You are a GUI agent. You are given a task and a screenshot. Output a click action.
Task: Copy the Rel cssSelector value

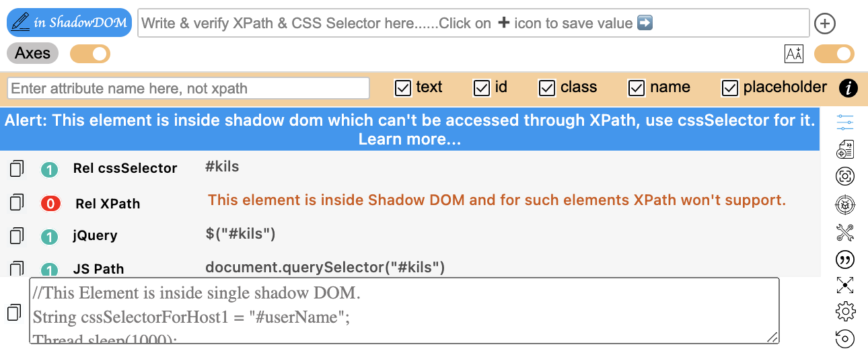click(x=17, y=168)
